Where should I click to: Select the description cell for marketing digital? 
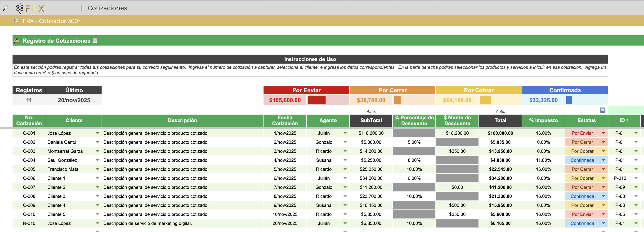point(182,223)
